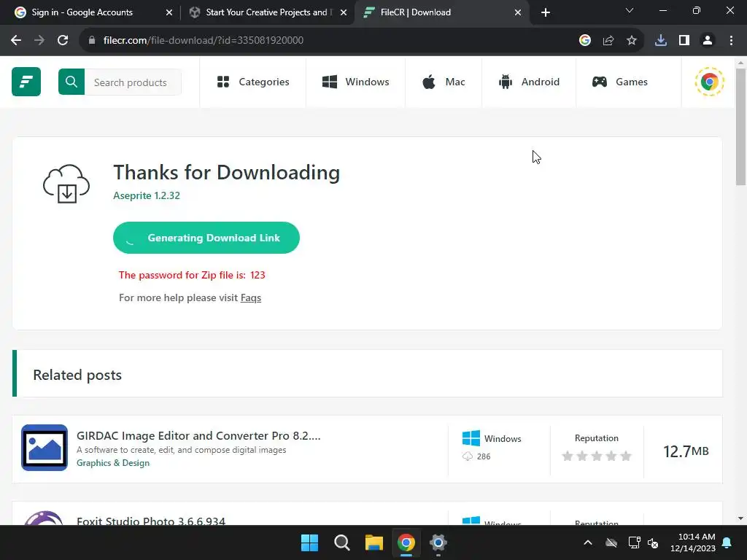747x560 pixels.
Task: Open the notifications bell
Action: (727, 542)
